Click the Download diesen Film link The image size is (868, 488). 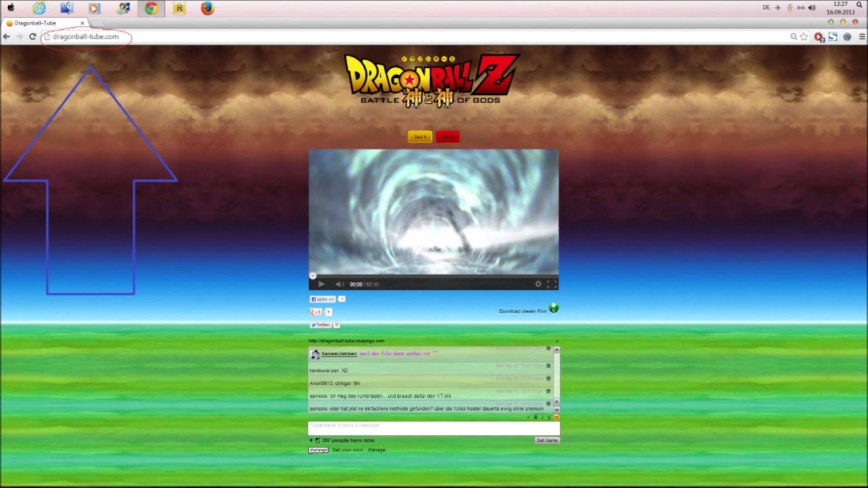(x=523, y=311)
